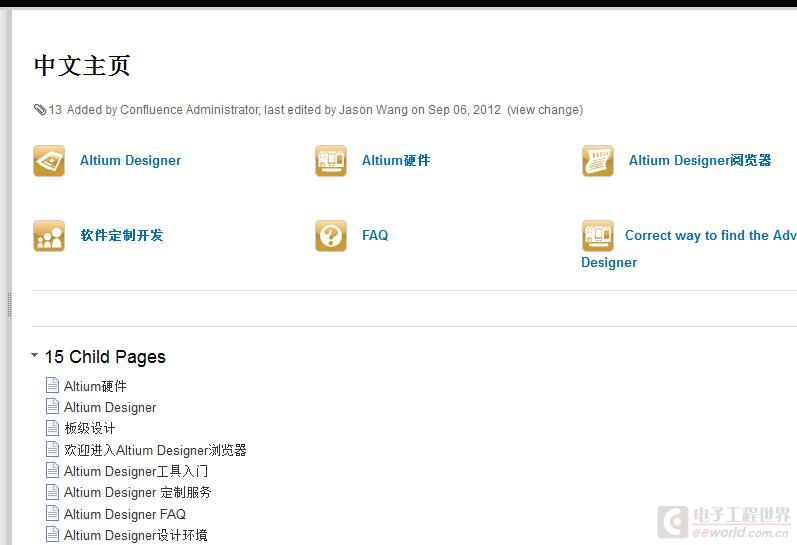Open the Altium Designer阅览器 link
This screenshot has width=797, height=545.
coord(700,161)
